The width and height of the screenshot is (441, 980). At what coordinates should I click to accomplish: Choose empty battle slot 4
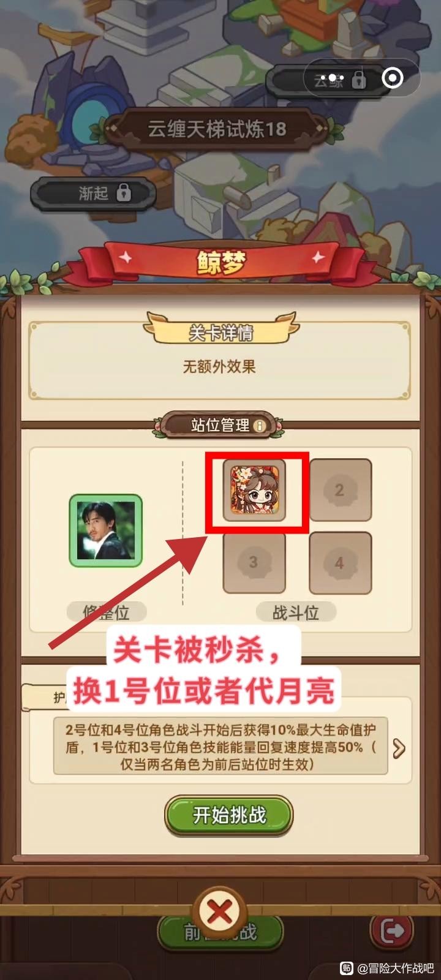pos(340,562)
